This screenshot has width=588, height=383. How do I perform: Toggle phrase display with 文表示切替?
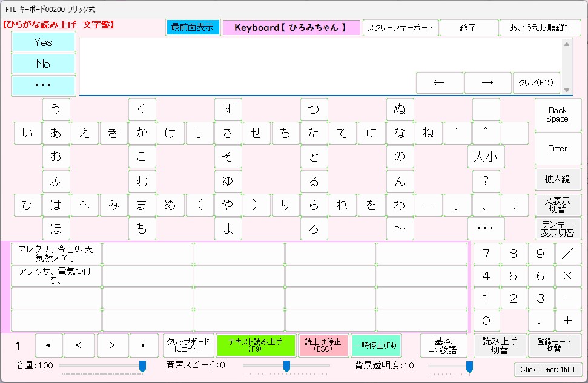[558, 204]
